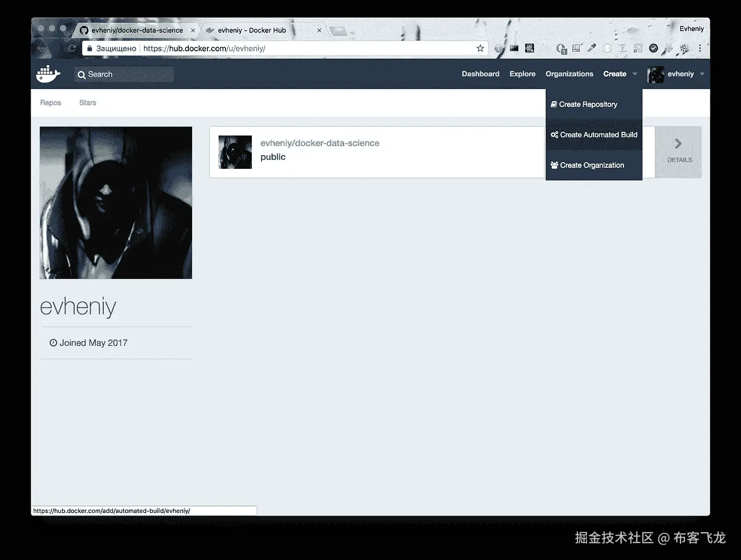
Task: Click the terminal extension icon
Action: tap(514, 48)
